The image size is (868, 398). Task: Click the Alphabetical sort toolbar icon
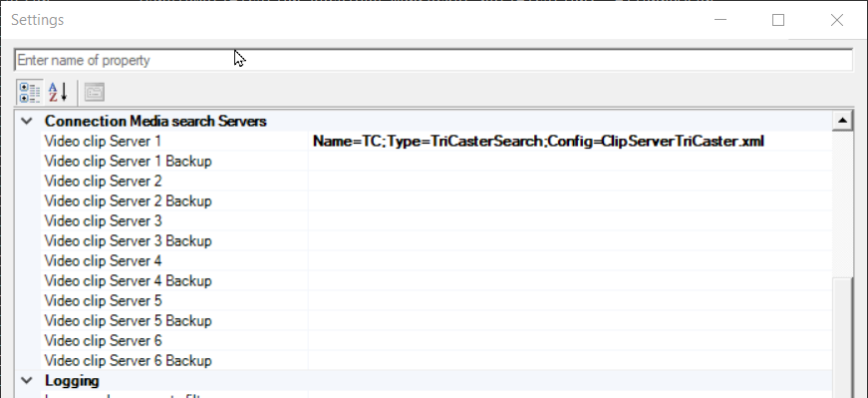pyautogui.click(x=58, y=92)
